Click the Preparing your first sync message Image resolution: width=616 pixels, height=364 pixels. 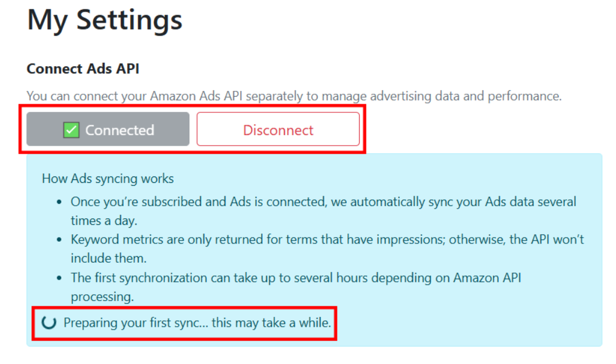197,322
